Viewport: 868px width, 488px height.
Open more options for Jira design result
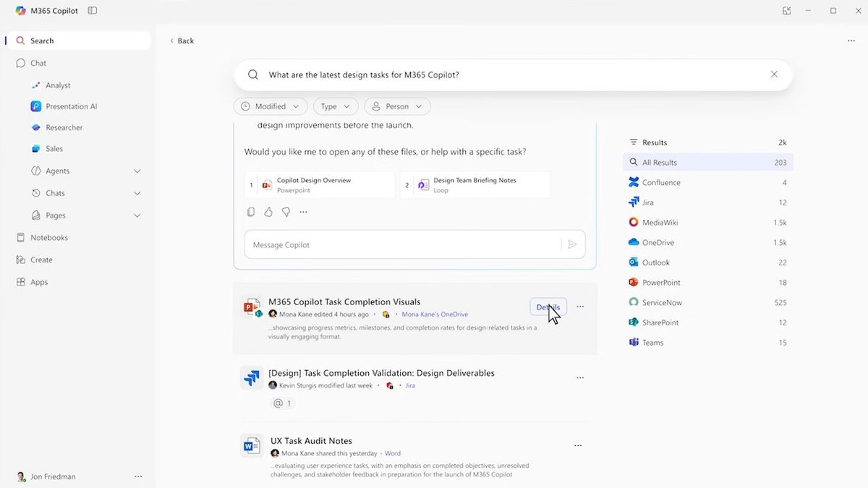point(580,378)
